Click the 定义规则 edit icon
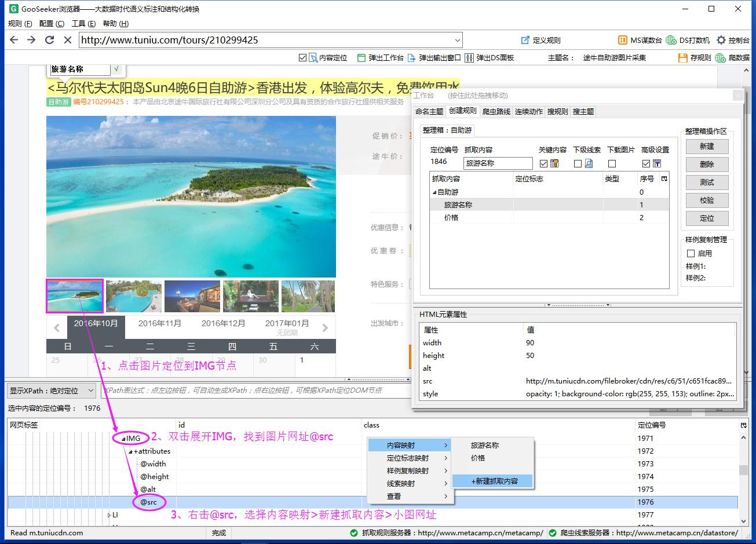Screen dimensions: 756x544 point(525,39)
